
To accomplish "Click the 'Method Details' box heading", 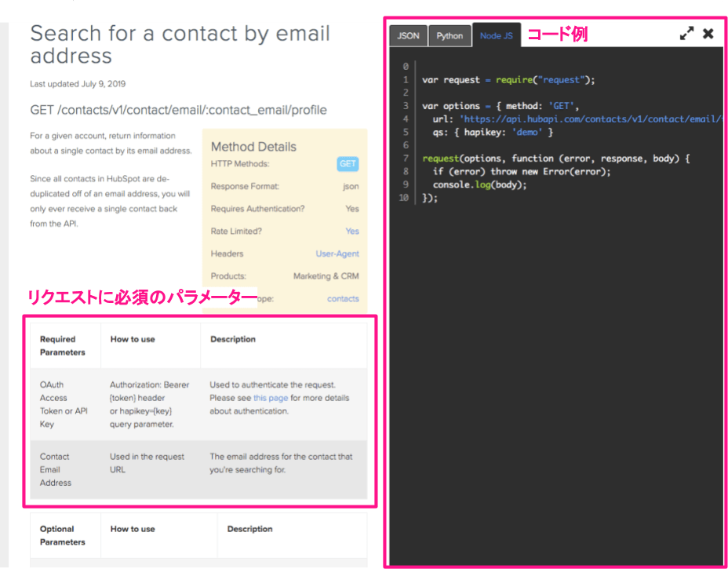I will point(253,147).
